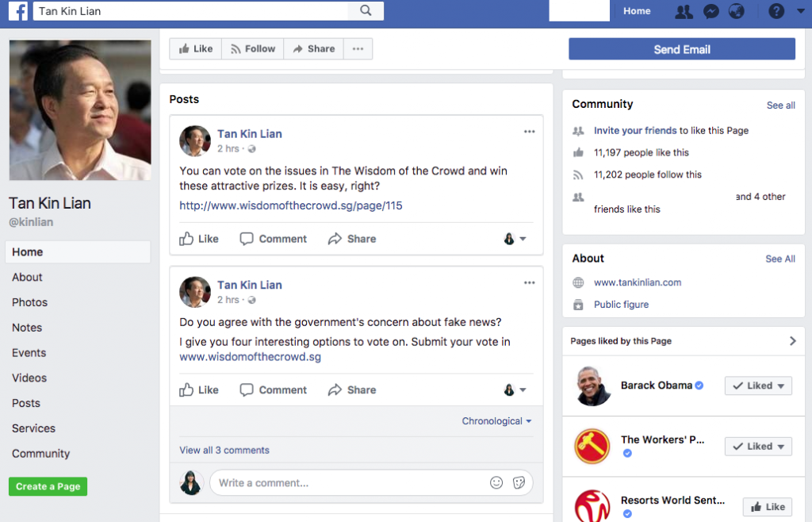This screenshot has width=812, height=522.
Task: Open the Messenger icon in top bar
Action: (710, 11)
